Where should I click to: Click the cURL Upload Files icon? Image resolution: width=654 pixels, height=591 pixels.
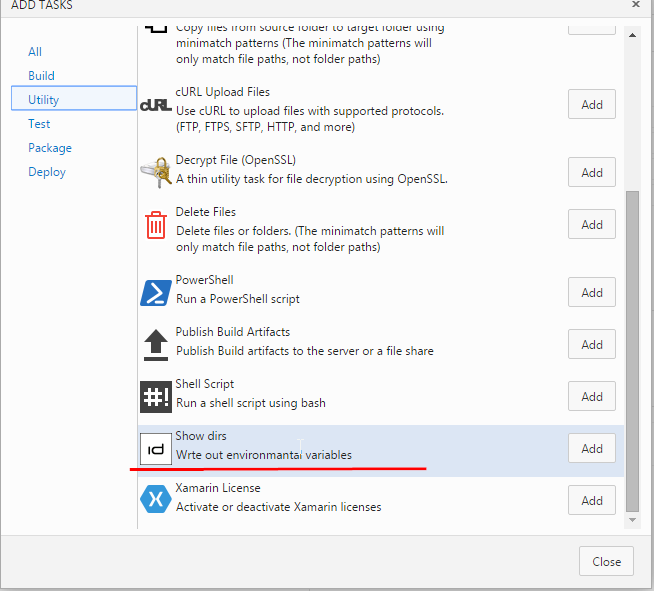[156, 105]
